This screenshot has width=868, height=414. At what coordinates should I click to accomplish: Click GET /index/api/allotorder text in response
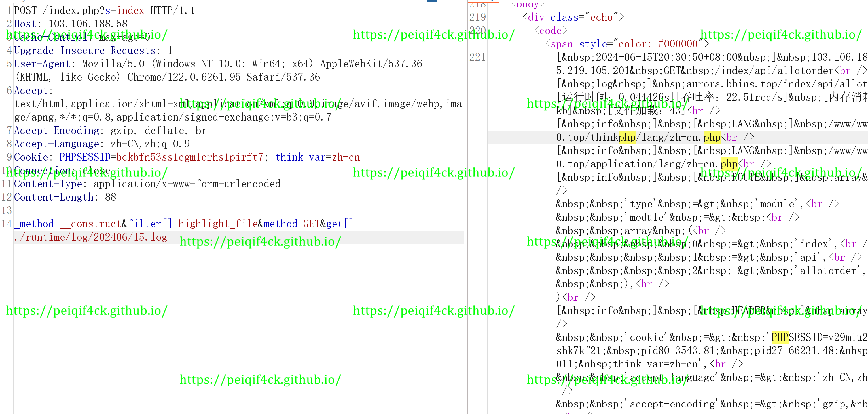point(749,71)
